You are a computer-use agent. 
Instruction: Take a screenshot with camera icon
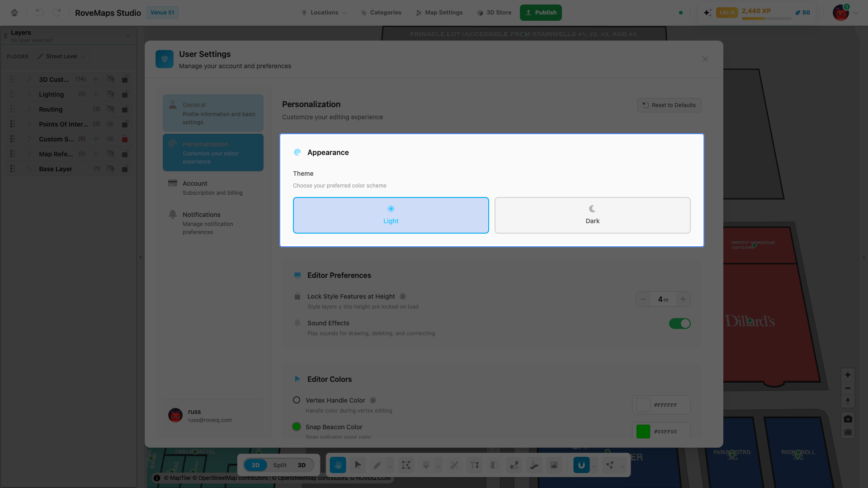848,419
